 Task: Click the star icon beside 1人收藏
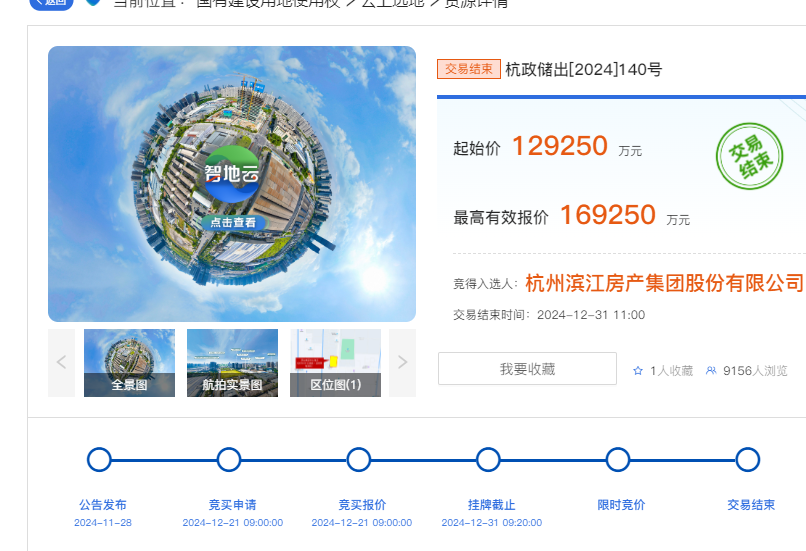click(638, 371)
